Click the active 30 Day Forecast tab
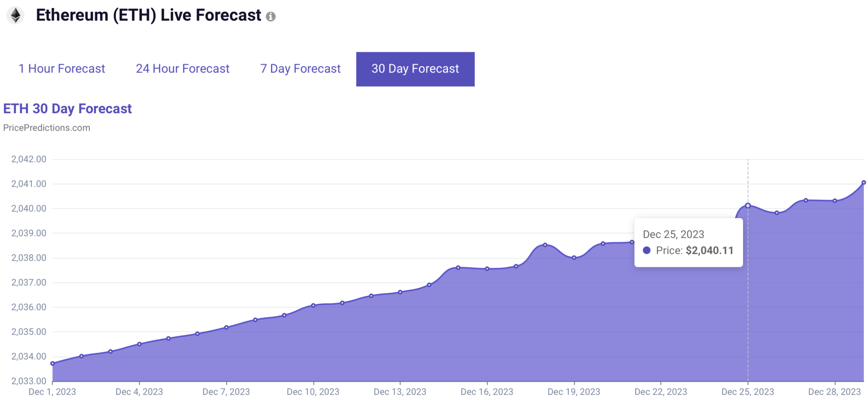 pos(415,68)
